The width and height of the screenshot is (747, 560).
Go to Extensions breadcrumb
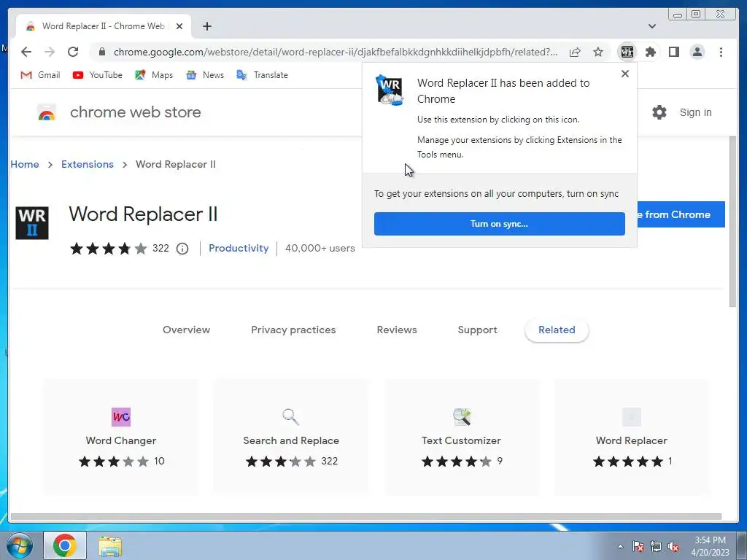pyautogui.click(x=88, y=164)
